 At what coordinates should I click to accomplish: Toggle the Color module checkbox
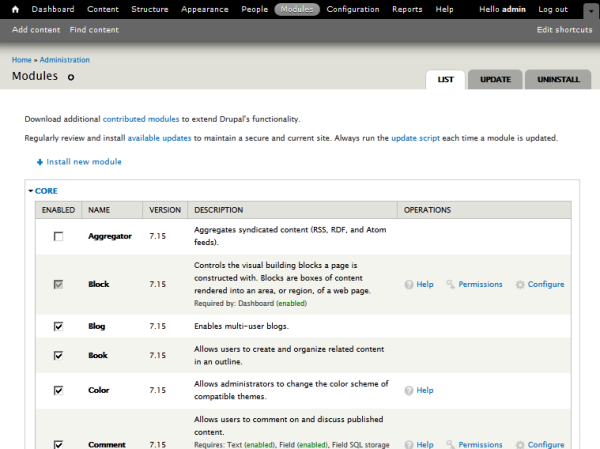coord(58,390)
